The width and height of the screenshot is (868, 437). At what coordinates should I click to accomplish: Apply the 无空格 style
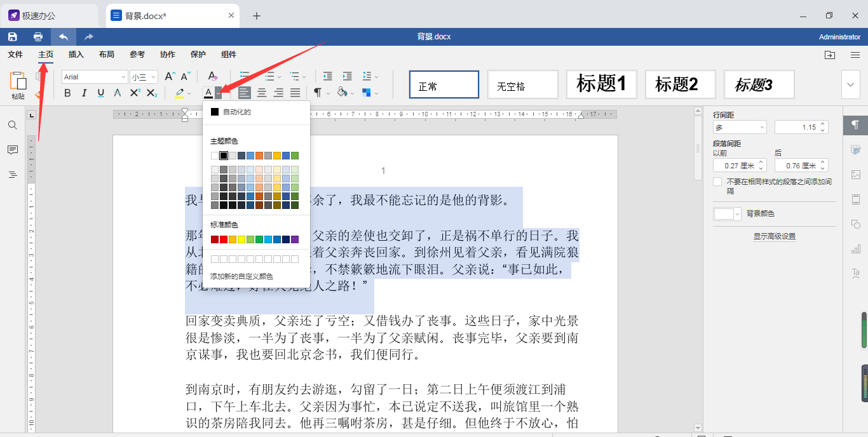click(522, 84)
